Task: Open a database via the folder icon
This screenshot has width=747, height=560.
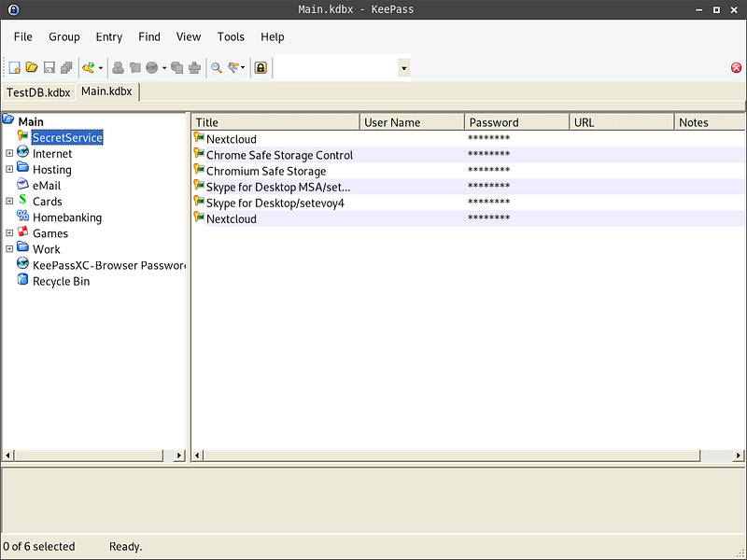Action: pyautogui.click(x=32, y=68)
